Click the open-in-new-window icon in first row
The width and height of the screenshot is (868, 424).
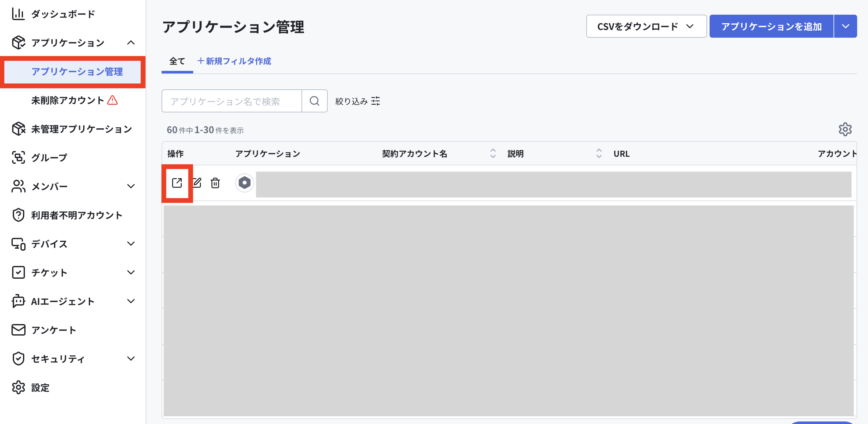click(177, 183)
